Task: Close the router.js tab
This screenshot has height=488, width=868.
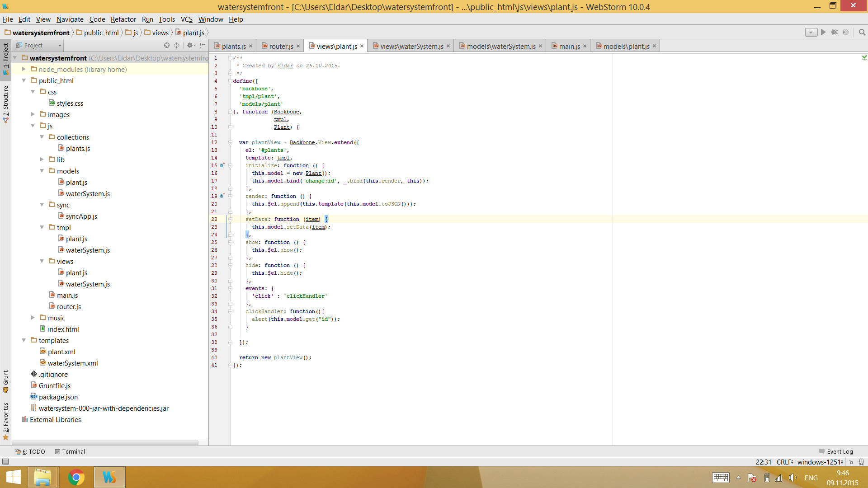Action: pyautogui.click(x=298, y=46)
